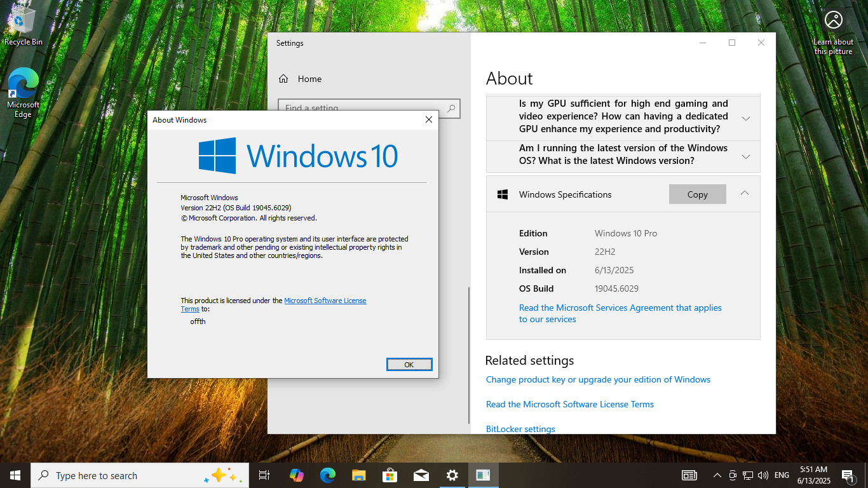Click the Related settings heading

point(529,360)
